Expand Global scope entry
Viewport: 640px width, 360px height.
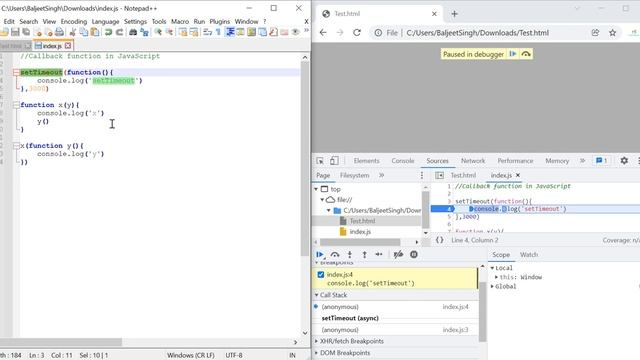pos(492,287)
